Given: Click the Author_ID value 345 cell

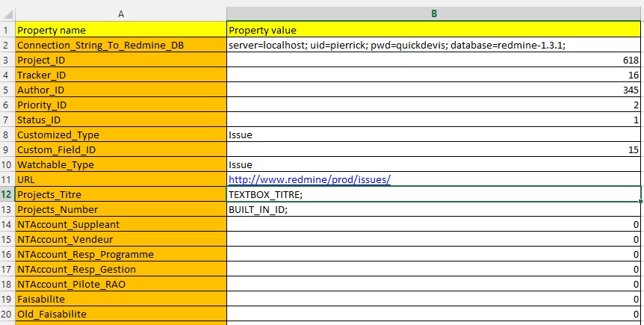Looking at the screenshot, I should 434,90.
